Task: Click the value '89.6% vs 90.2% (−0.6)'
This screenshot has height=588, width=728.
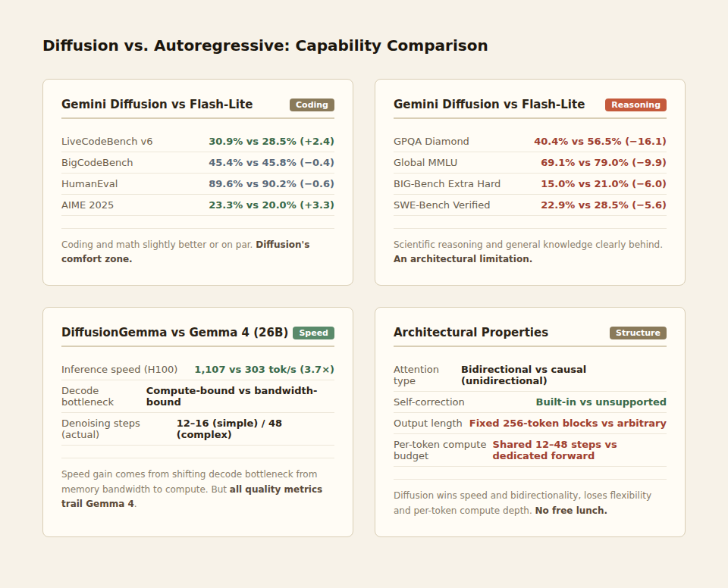Action: [271, 184]
